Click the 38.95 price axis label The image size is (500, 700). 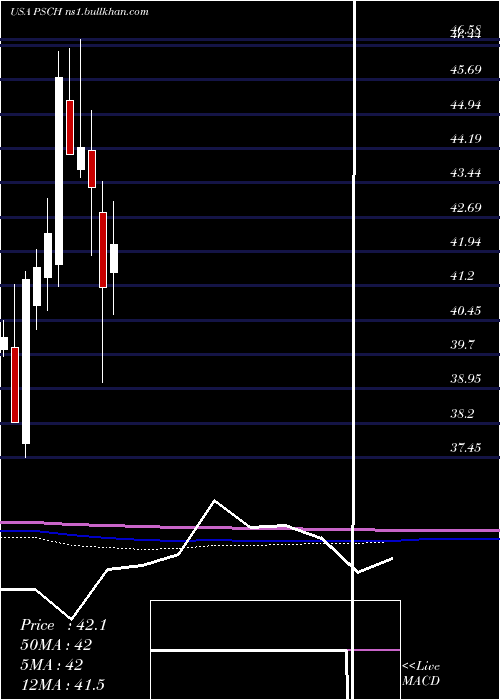point(465,379)
